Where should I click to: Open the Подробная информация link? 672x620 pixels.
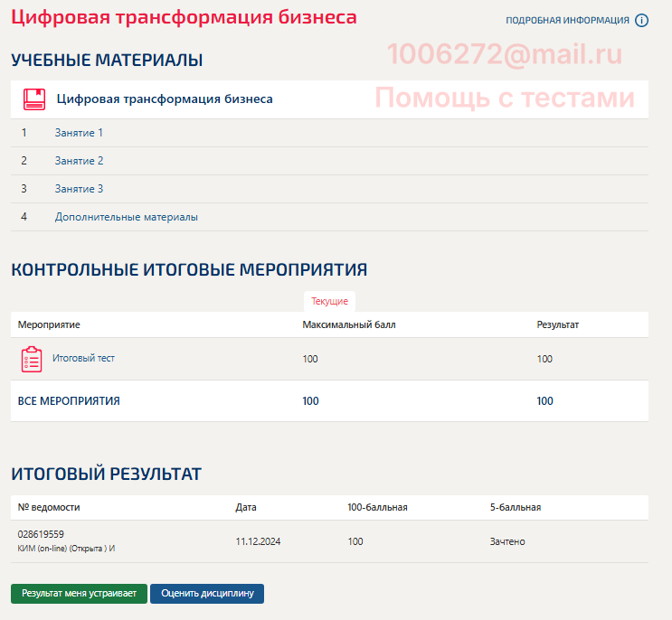coord(567,20)
